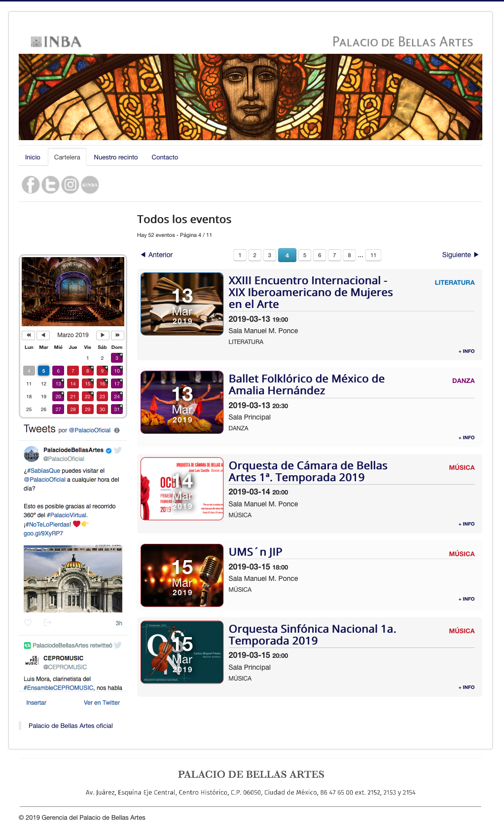Click the Orquesta de Cámara poster thumbnail
This screenshot has width=504, height=836.
[182, 489]
